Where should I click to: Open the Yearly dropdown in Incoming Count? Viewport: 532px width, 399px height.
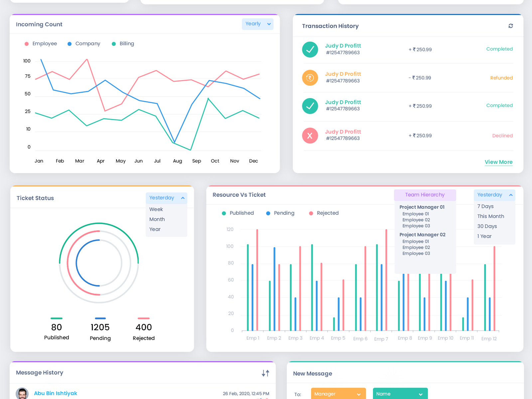coord(257,24)
